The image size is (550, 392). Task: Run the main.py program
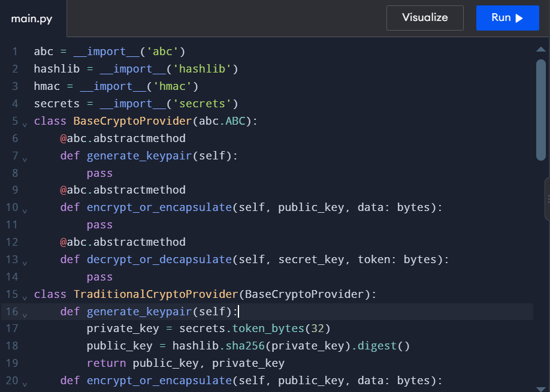pyautogui.click(x=507, y=18)
